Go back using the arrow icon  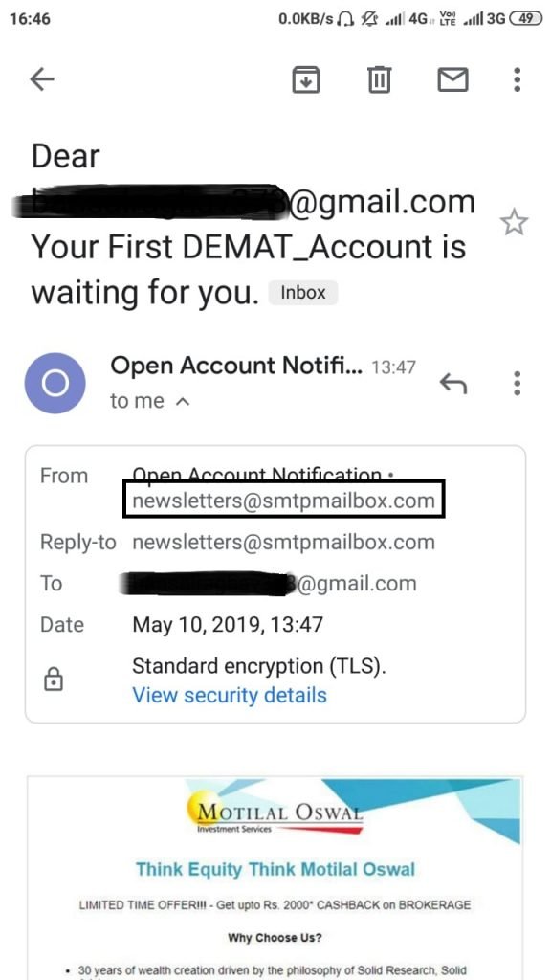42,79
